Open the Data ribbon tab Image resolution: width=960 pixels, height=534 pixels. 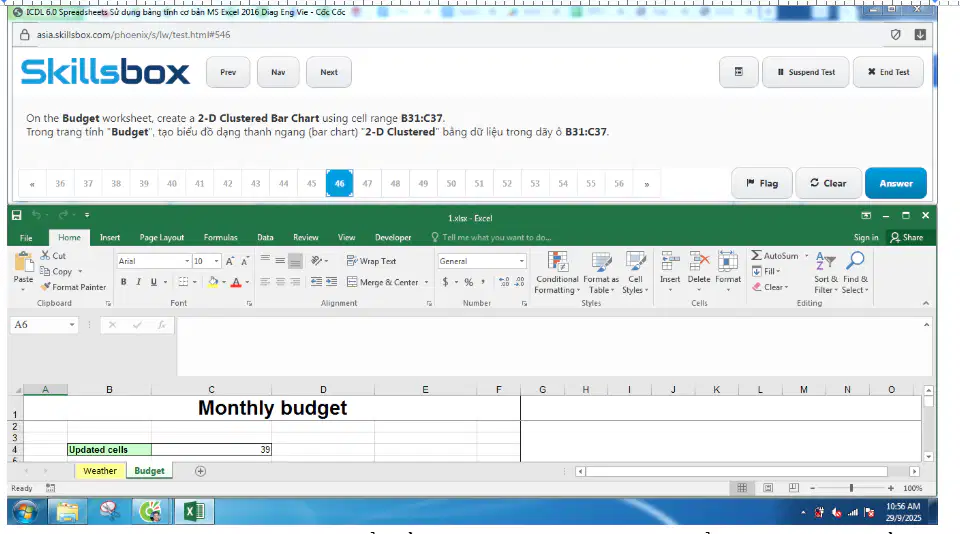265,238
